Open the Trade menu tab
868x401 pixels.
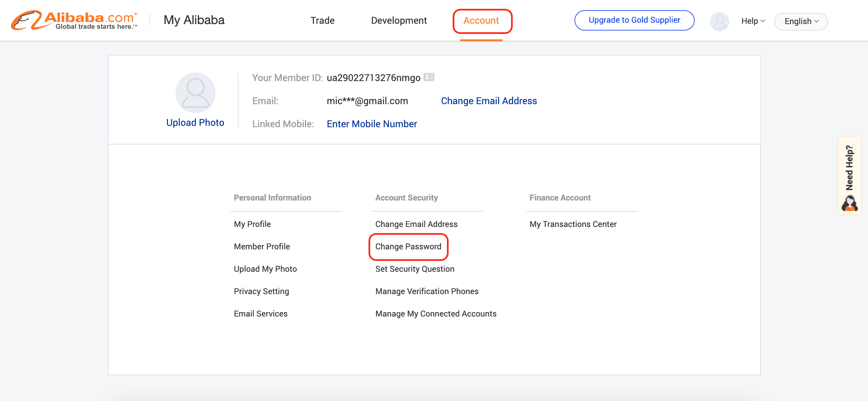pos(322,20)
